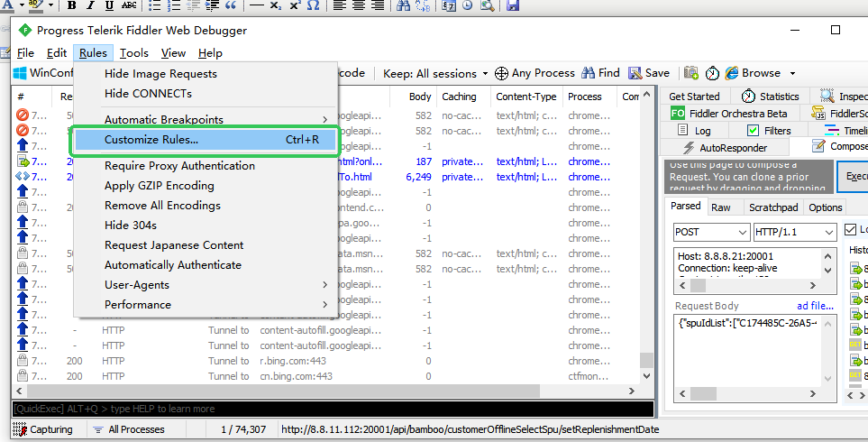Switch to the AutoResponder tab

tap(726, 148)
